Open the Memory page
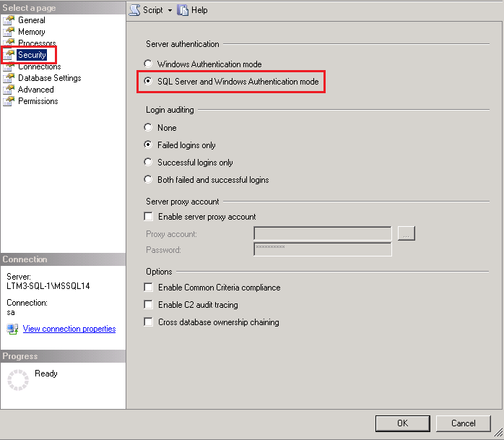Screen dimensions: 504x440 pos(31,32)
